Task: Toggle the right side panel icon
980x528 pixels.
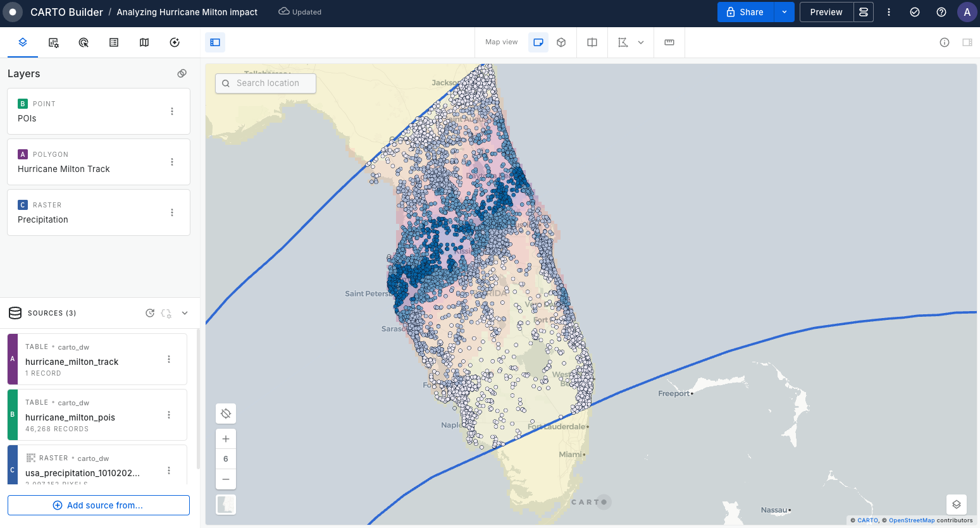Action: coord(967,42)
